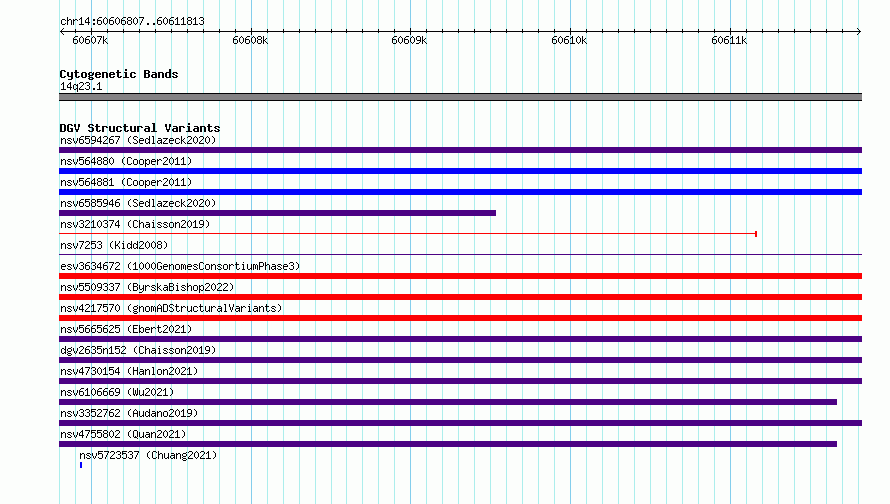The height and width of the screenshot is (504, 890).
Task: Select the nsv4755802 purple variant bar
Action: 448,444
